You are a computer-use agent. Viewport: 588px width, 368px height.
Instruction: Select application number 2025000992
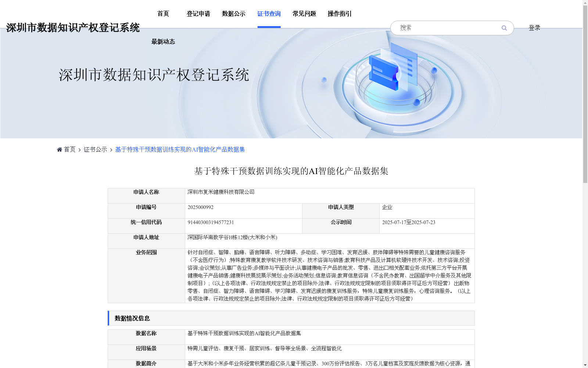click(x=201, y=207)
